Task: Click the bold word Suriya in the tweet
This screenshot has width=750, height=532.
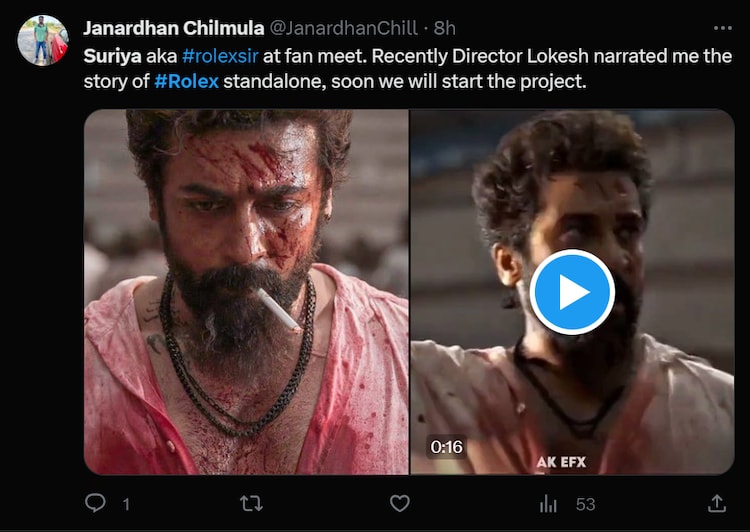Action: (x=111, y=56)
